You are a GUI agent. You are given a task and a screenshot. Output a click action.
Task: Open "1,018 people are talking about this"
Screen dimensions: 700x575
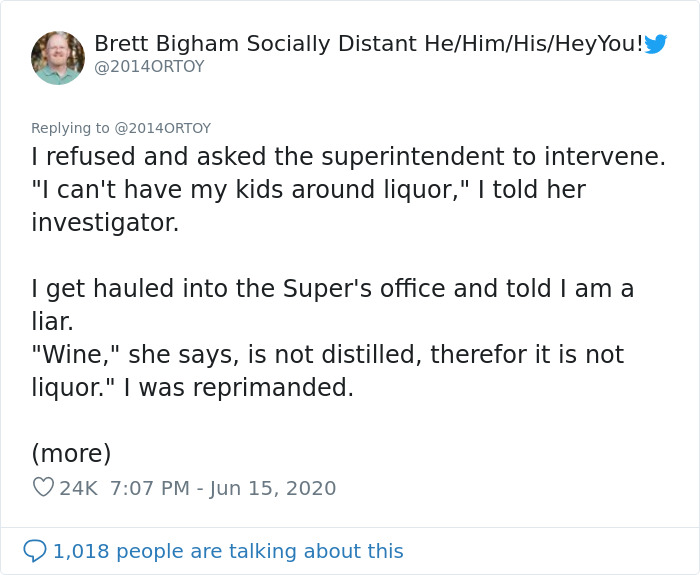click(x=228, y=551)
